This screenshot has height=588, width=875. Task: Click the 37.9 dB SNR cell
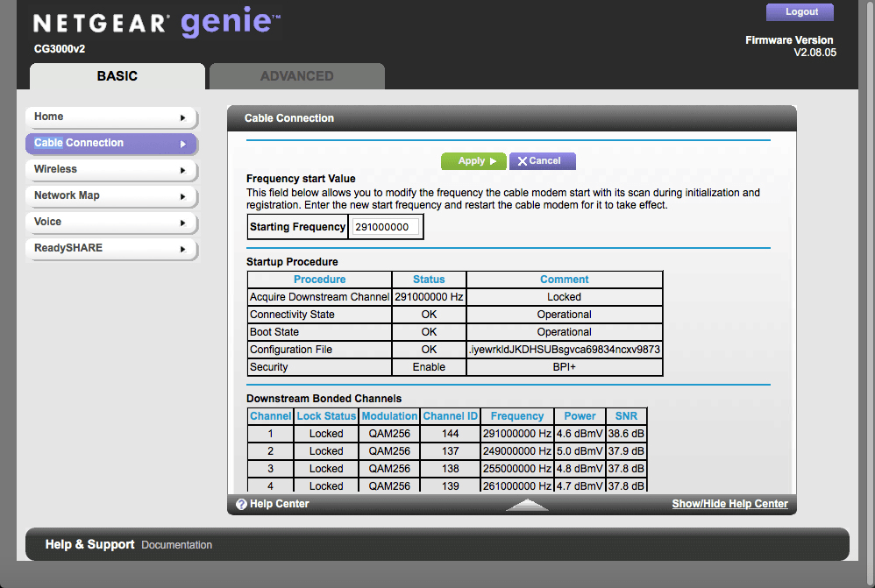pos(626,451)
